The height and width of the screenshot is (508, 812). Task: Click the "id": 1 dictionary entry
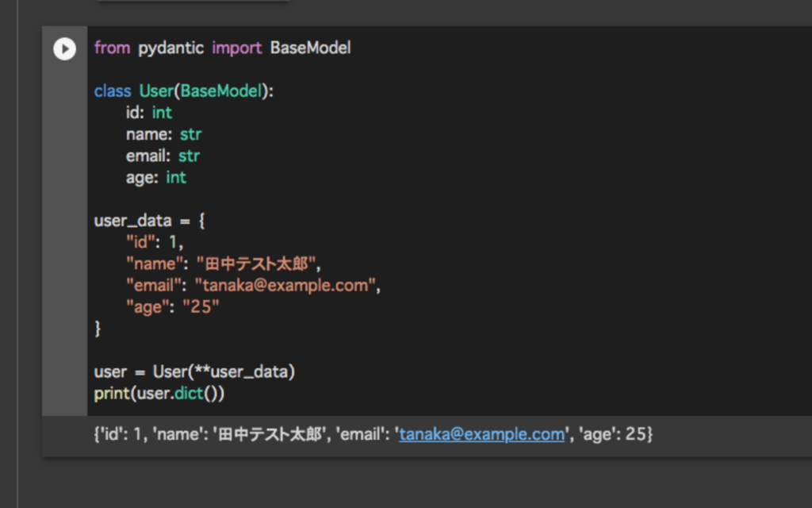(155, 242)
